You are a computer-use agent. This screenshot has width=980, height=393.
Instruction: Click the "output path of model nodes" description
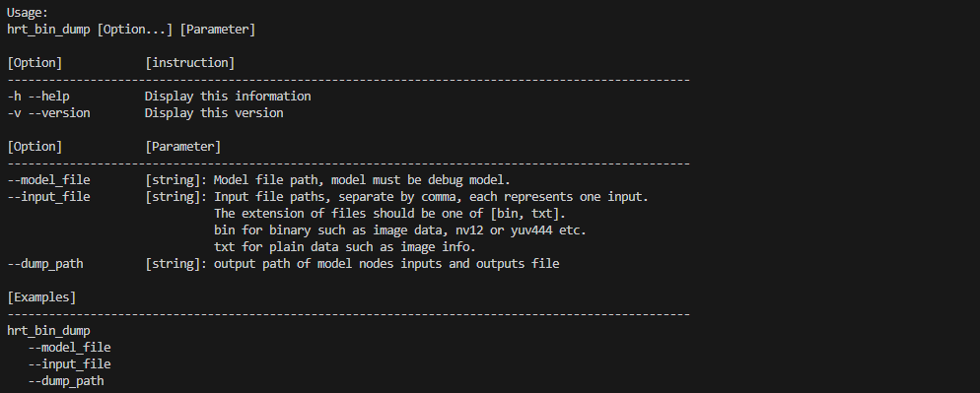click(386, 264)
